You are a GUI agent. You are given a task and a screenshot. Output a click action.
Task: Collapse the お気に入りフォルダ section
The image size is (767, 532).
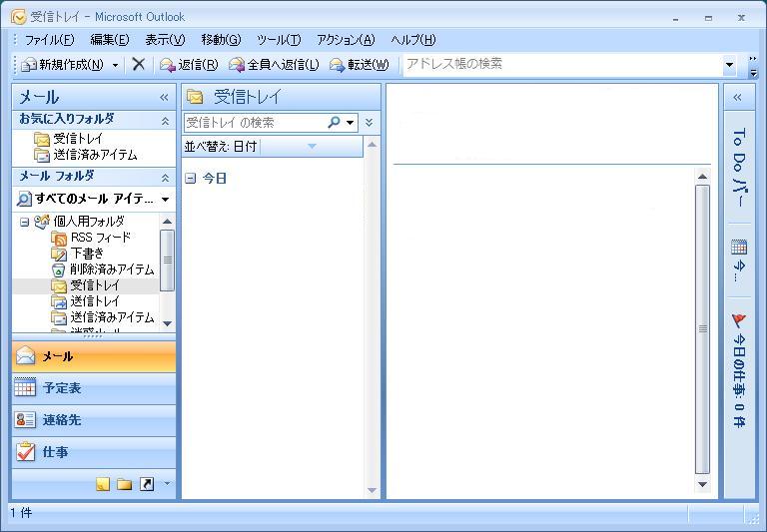pos(166,121)
